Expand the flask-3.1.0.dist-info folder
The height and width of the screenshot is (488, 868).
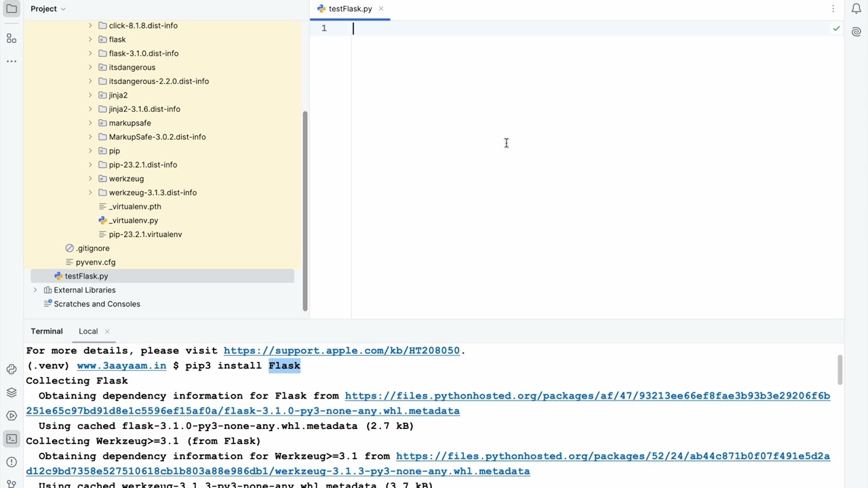point(90,54)
